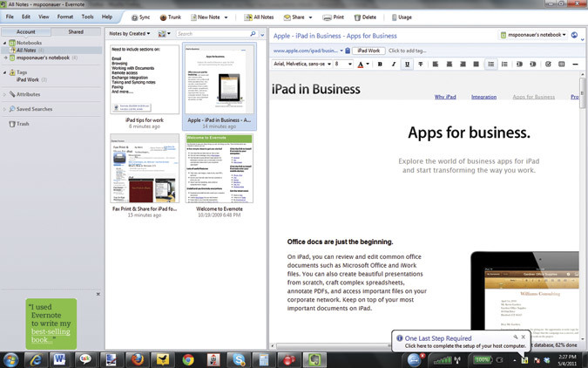Create a New Note

click(x=205, y=17)
